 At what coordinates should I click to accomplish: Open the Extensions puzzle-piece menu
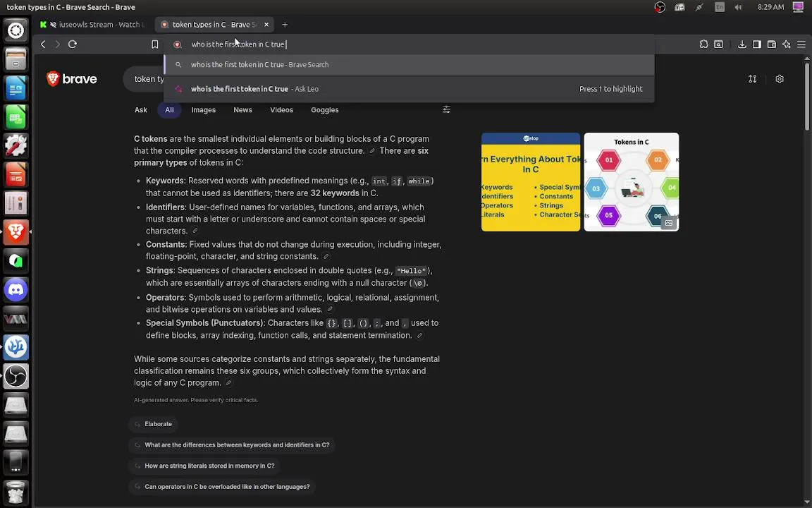point(703,44)
